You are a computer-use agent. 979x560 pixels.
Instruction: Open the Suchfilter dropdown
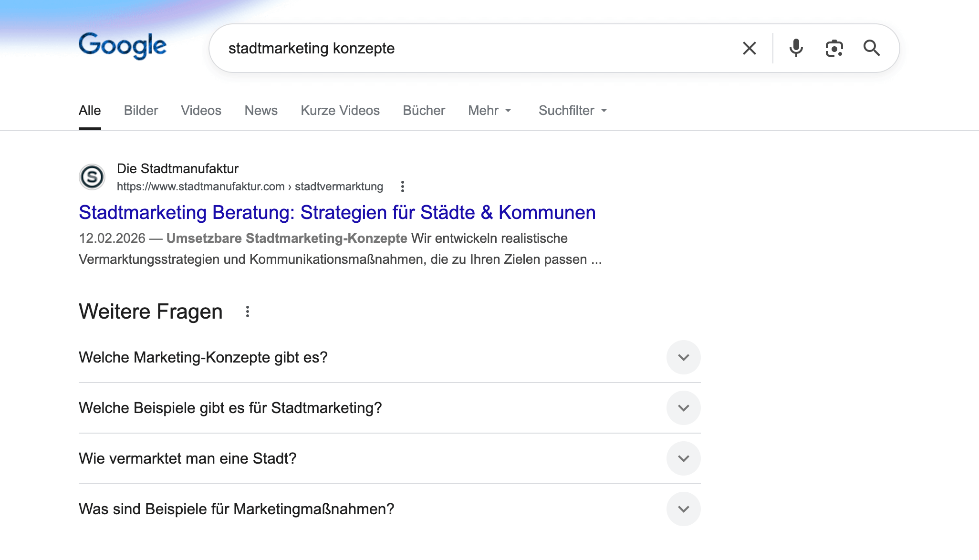coord(573,111)
